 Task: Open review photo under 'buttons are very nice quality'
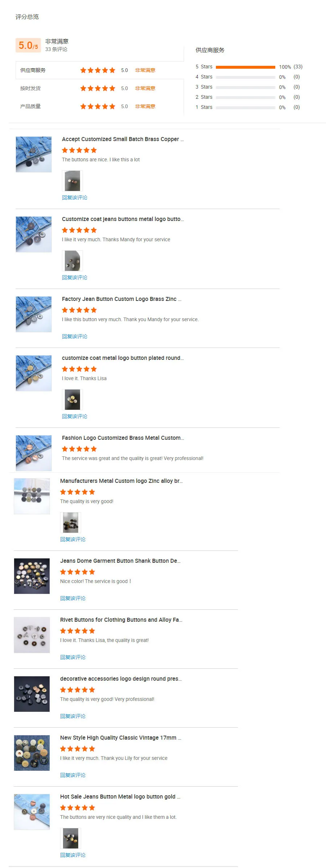coord(71,838)
